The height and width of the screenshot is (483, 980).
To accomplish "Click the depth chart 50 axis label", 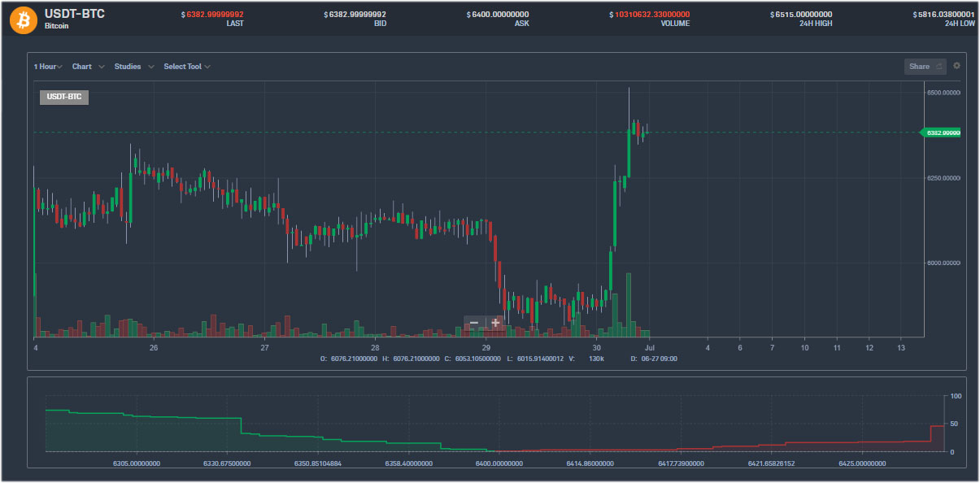I will (x=956, y=424).
